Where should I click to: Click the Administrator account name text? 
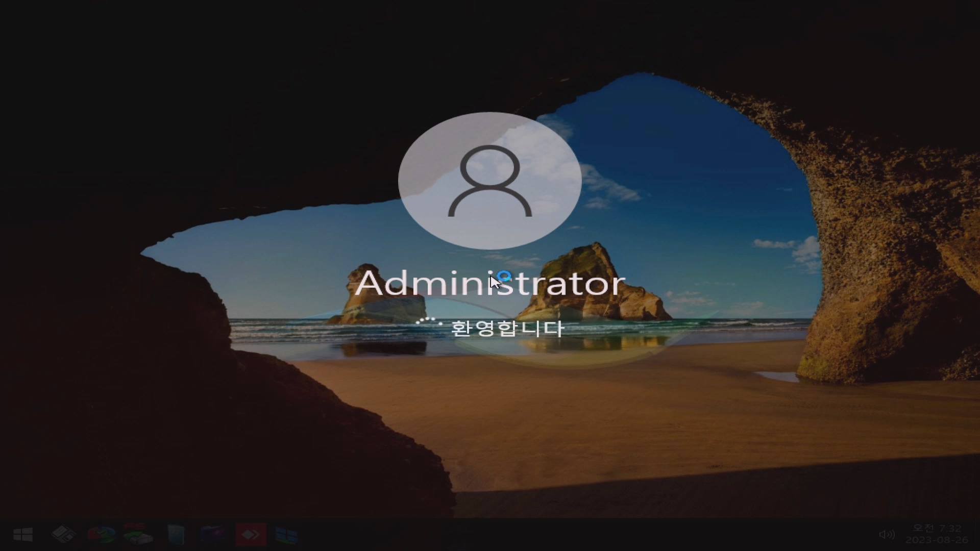pyautogui.click(x=489, y=283)
